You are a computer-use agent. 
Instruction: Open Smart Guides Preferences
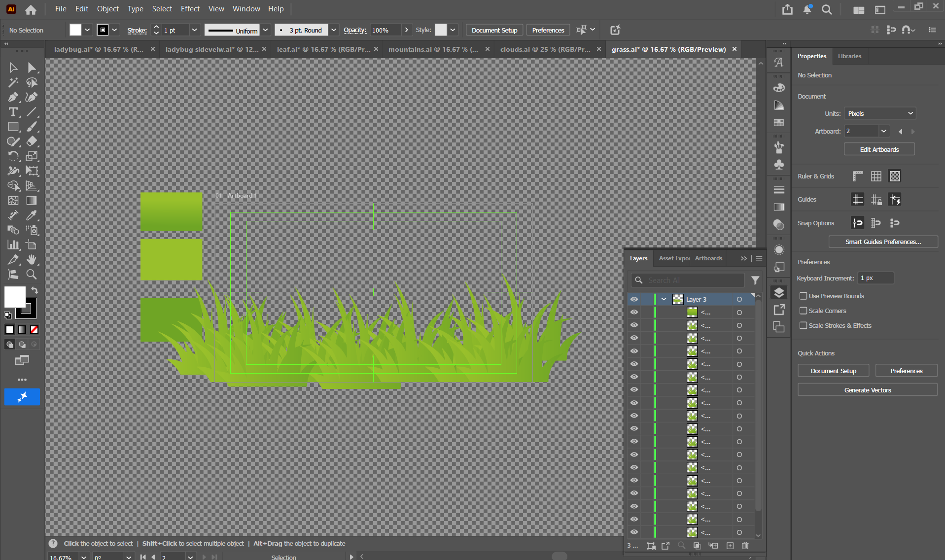click(883, 242)
